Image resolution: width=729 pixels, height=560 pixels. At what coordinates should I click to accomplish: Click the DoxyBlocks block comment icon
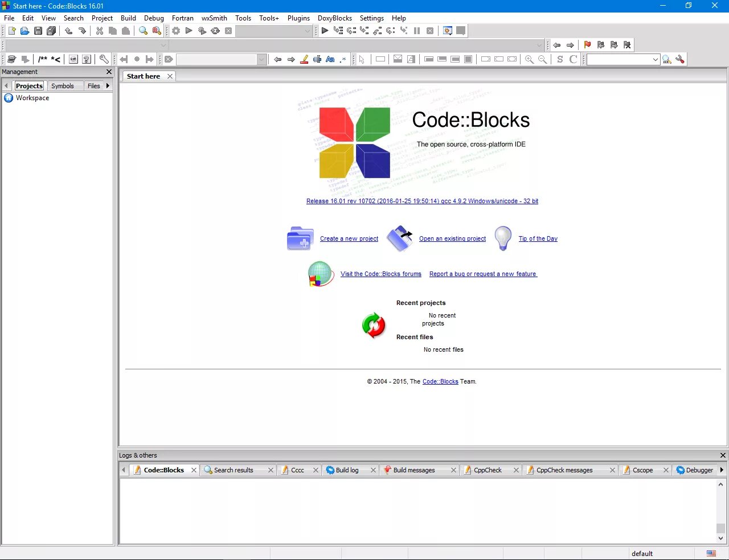43,59
